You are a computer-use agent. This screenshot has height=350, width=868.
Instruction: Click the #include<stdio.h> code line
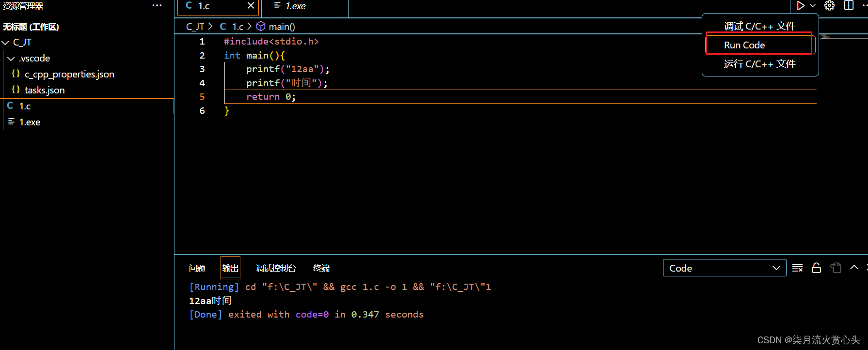pos(271,42)
